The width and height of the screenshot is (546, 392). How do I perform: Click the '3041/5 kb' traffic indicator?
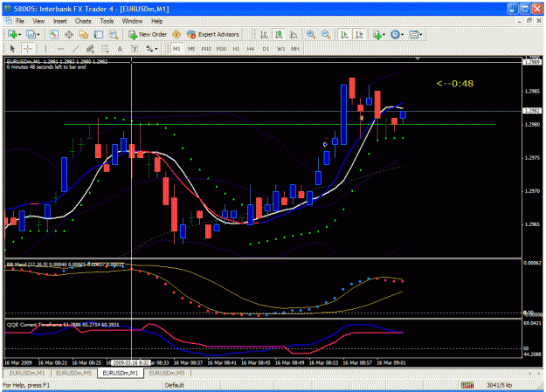pos(499,385)
